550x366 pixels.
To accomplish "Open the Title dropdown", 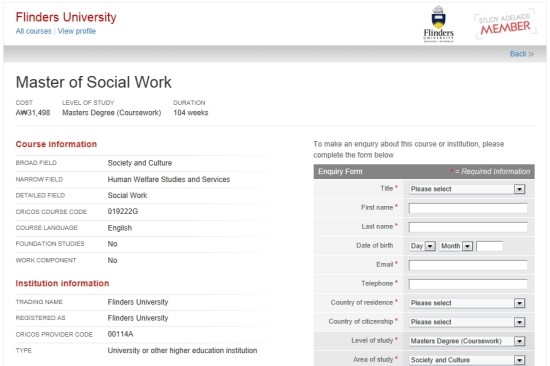I will click(467, 189).
